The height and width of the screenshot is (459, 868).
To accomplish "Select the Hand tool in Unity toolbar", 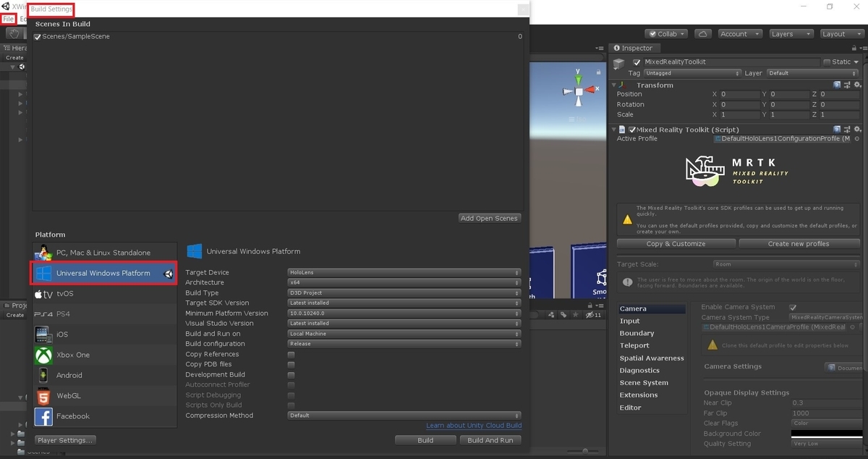I will coord(14,34).
